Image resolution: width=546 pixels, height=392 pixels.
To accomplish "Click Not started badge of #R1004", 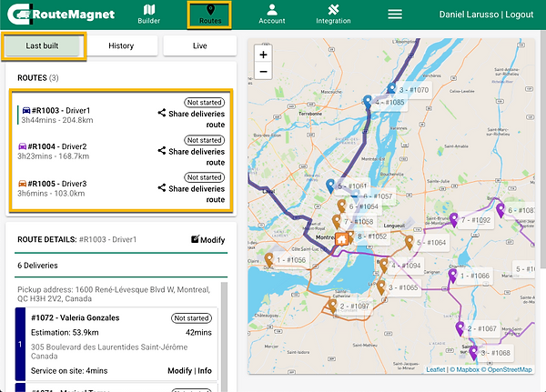I will point(205,140).
